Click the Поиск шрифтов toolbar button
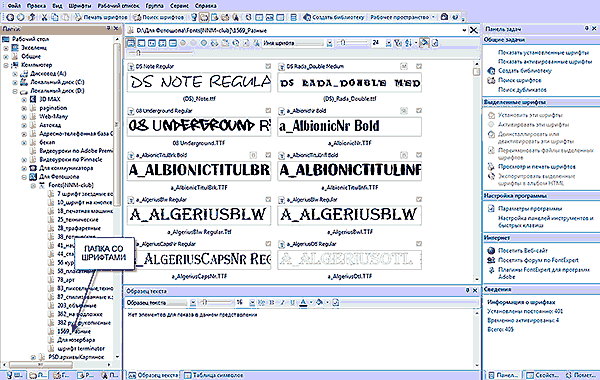600x380 pixels. [158, 17]
